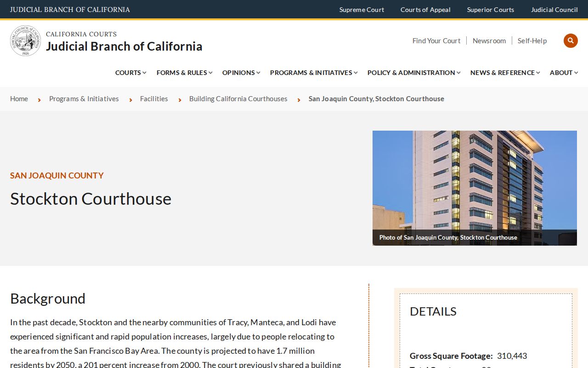Expand the Opinions menu chevron

click(258, 73)
